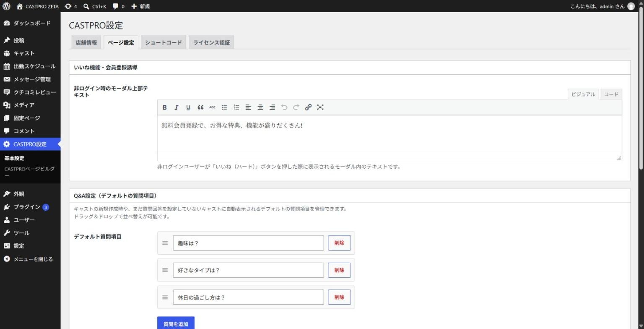Switch the editor to コード mode
This screenshot has width=644, height=329.
point(611,94)
